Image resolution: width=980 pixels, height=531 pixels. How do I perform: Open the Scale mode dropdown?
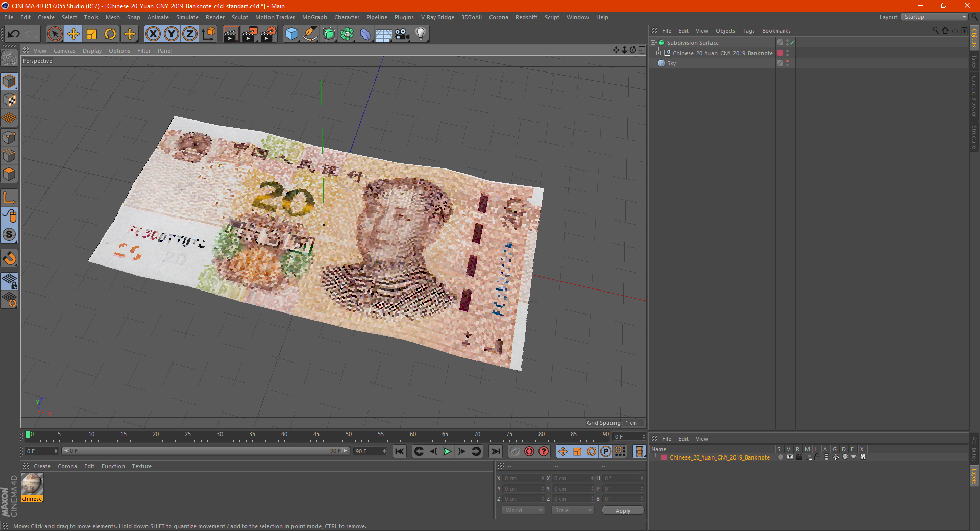click(x=573, y=510)
